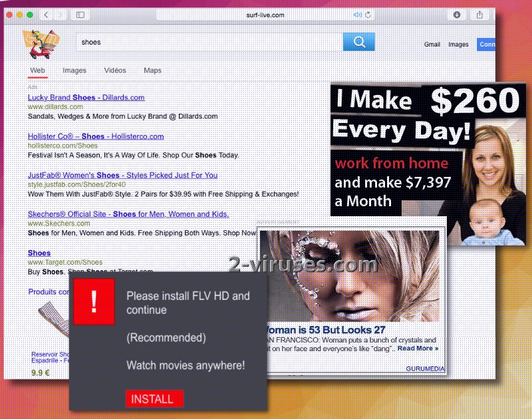The image size is (532, 419).
Task: Click the red INSTALL button on the popup
Action: point(154,398)
